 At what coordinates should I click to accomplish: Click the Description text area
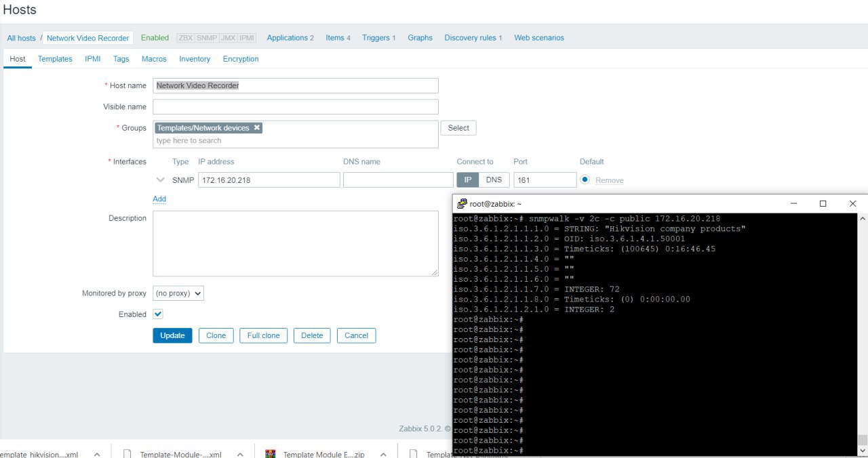coord(296,243)
